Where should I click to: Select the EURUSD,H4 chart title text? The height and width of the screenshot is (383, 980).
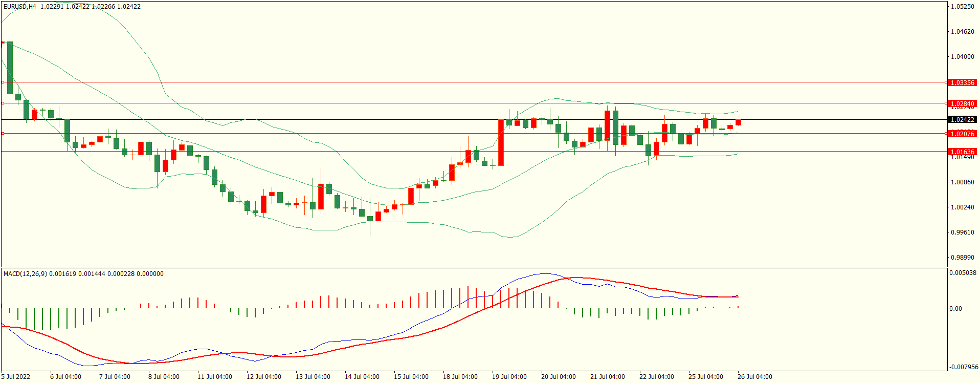(x=20, y=7)
